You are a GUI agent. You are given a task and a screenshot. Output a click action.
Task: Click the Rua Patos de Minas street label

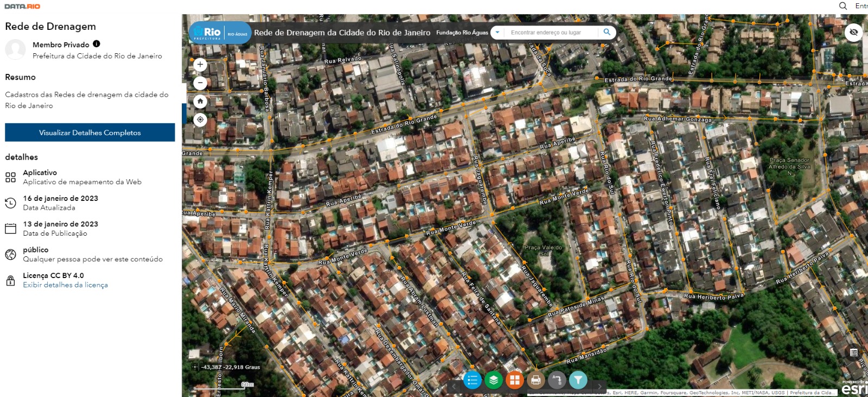point(576,307)
